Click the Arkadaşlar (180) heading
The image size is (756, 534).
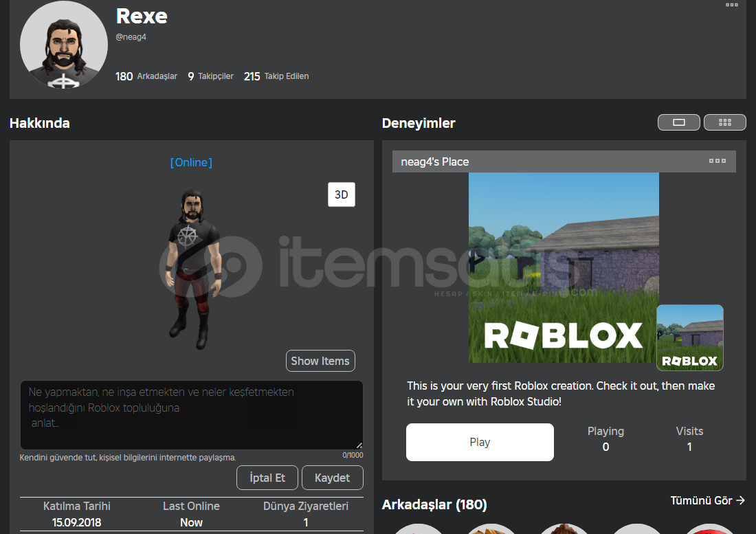pyautogui.click(x=434, y=504)
